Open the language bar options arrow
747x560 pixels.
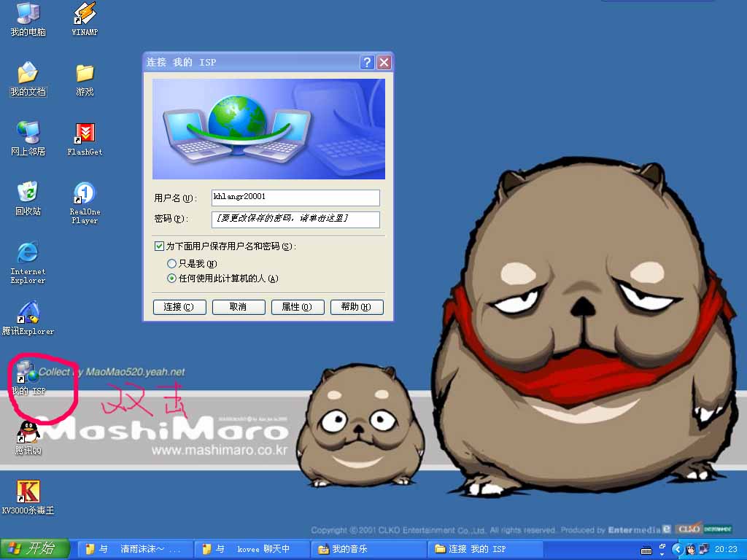(x=662, y=554)
